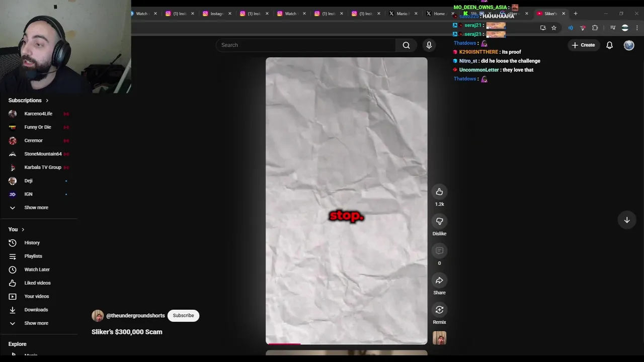
Task: Click the K290ISNTTHERE chat username
Action: click(478, 52)
